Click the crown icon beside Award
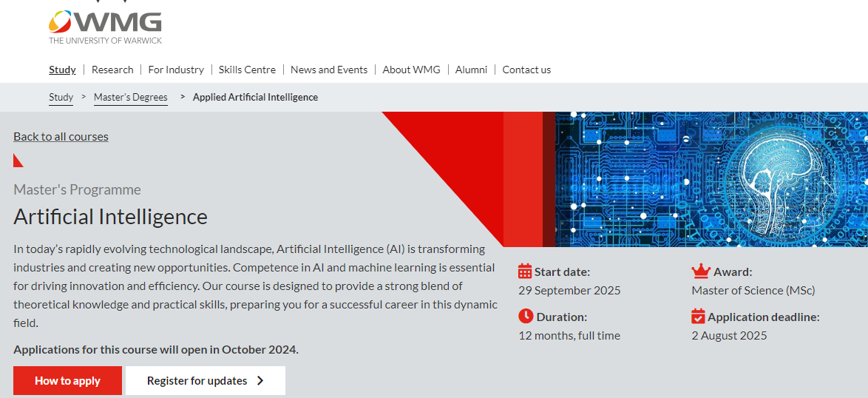868x398 pixels. coord(700,271)
